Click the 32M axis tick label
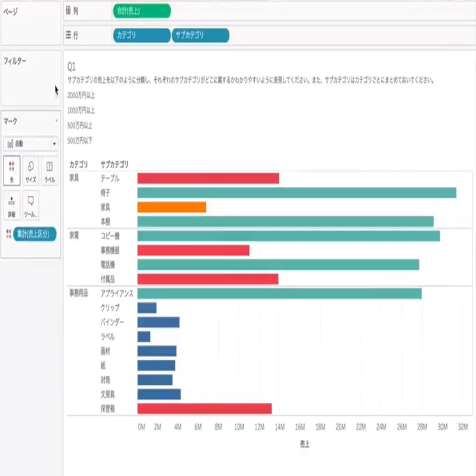This screenshot has width=476, height=476. point(463,427)
